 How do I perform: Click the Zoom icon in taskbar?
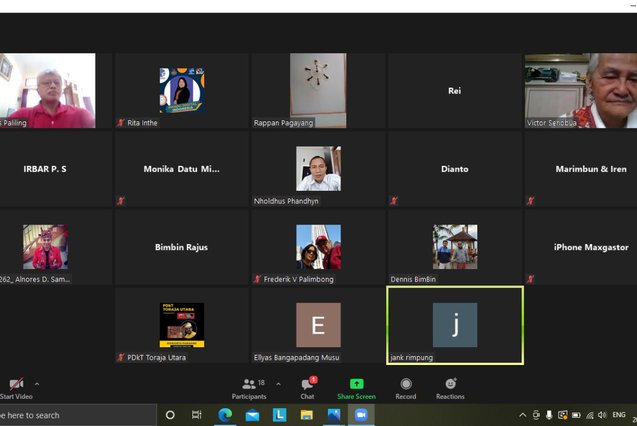click(x=360, y=415)
